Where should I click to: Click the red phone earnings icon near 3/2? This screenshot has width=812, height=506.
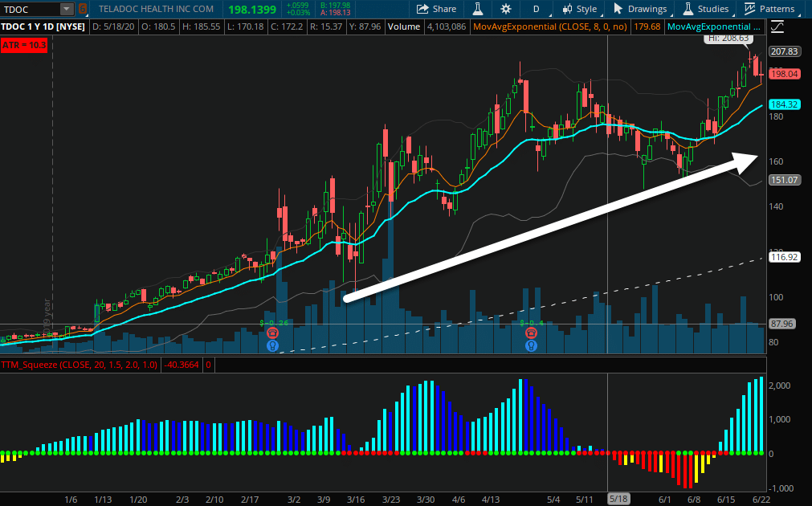(x=272, y=333)
